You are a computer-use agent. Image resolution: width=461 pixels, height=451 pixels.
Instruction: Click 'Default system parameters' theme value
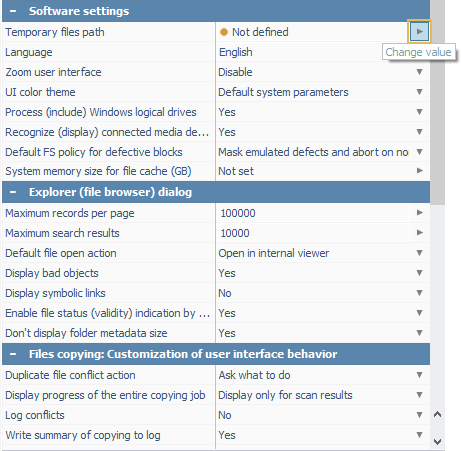click(x=283, y=92)
